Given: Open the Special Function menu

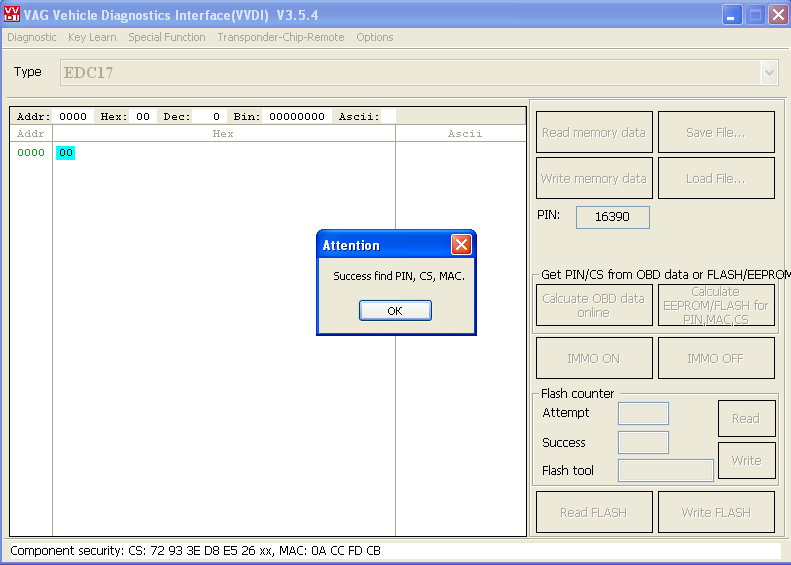Looking at the screenshot, I should (166, 37).
